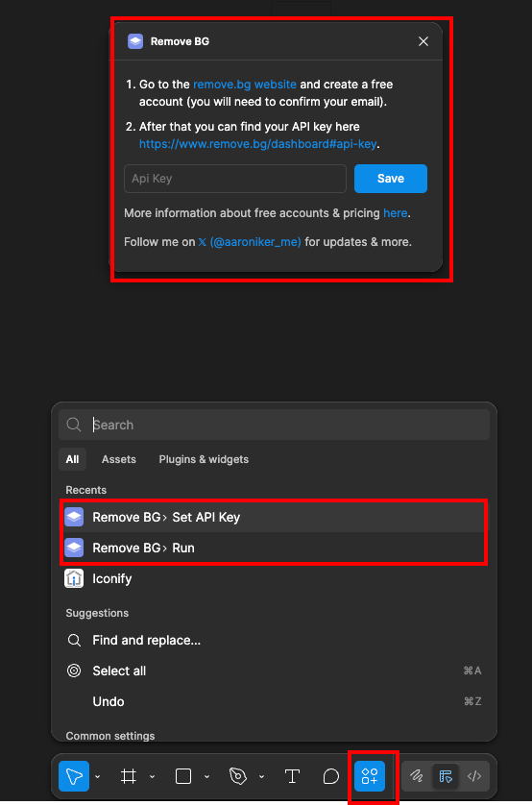This screenshot has width=532, height=805.
Task: Click the Remove BG dialog title text
Action: 180,41
